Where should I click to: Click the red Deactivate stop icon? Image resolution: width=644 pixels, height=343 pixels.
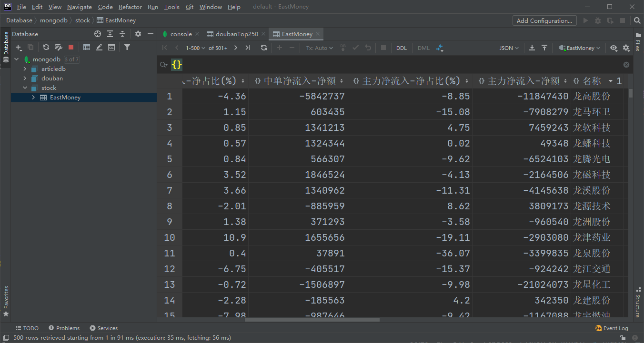click(x=71, y=47)
